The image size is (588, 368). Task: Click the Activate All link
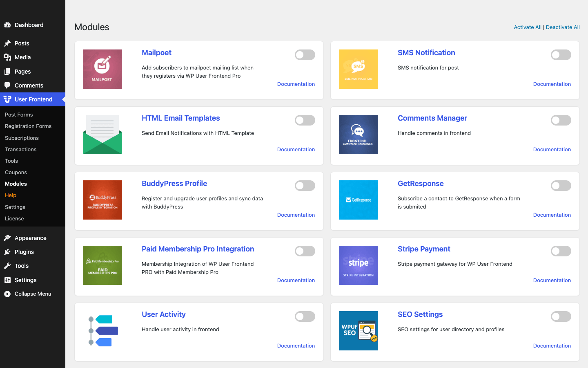[x=528, y=27]
